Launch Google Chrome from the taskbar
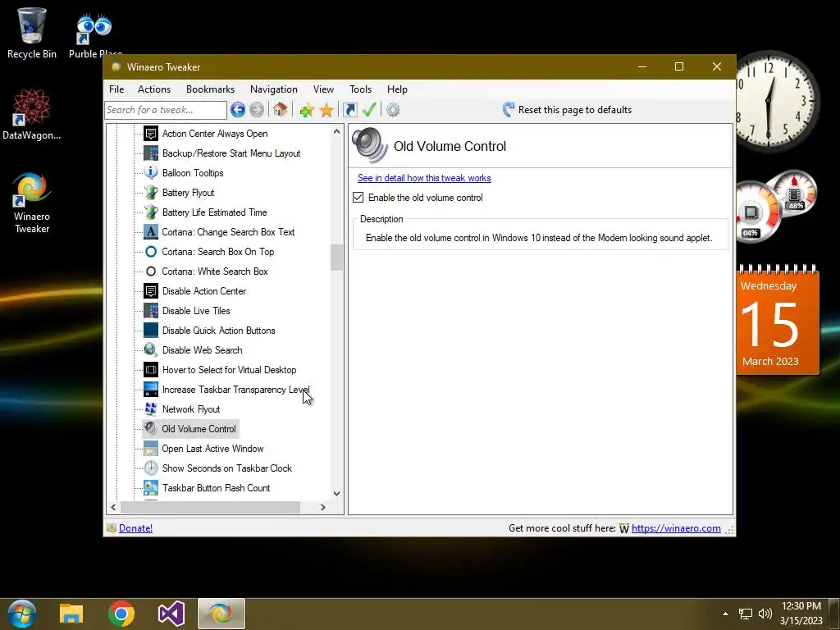The width and height of the screenshot is (840, 630). [121, 614]
